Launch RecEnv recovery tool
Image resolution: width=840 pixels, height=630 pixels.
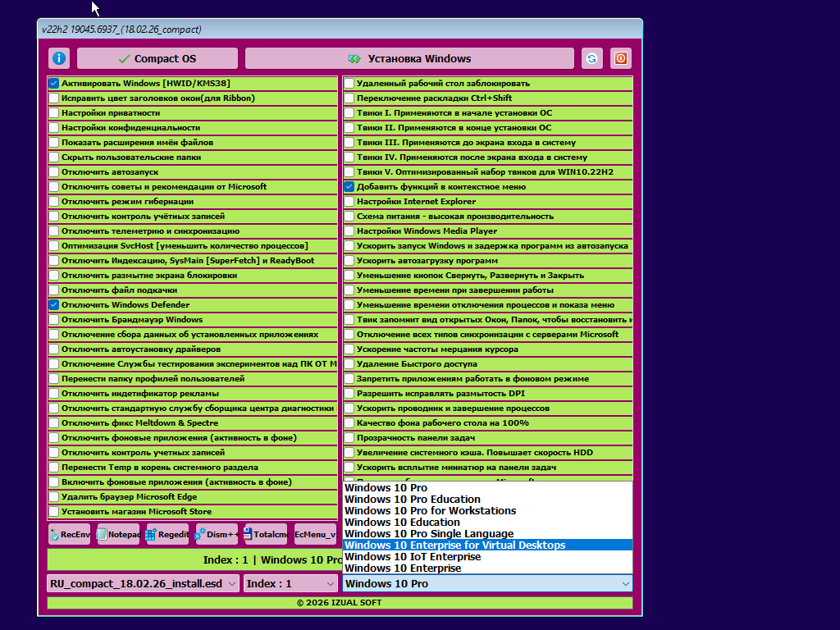click(70, 534)
